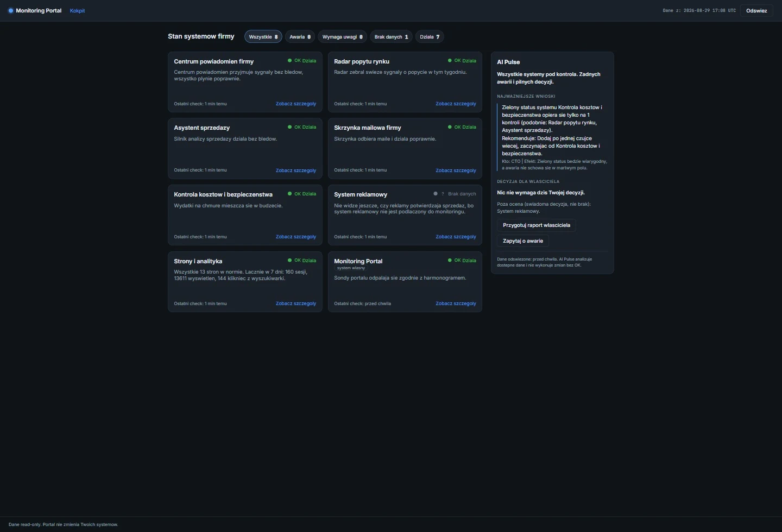Click green status dot on Centrum powiadomien firmy card
This screenshot has height=532, width=782.
point(289,61)
